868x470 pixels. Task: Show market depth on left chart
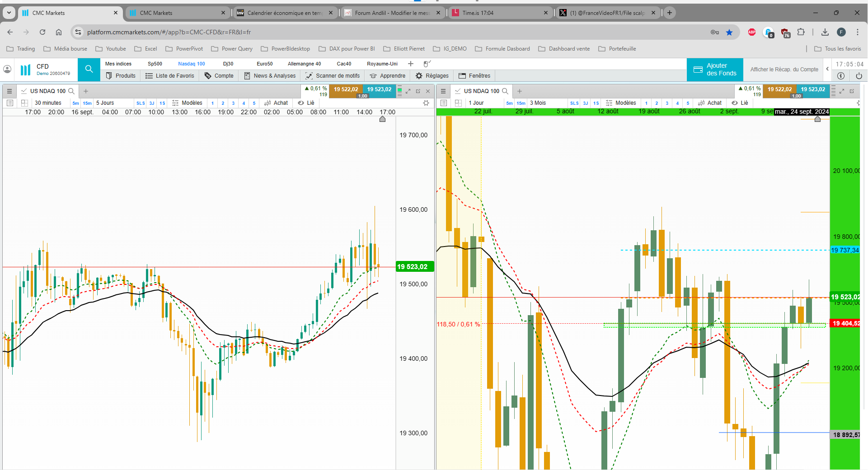(x=399, y=91)
